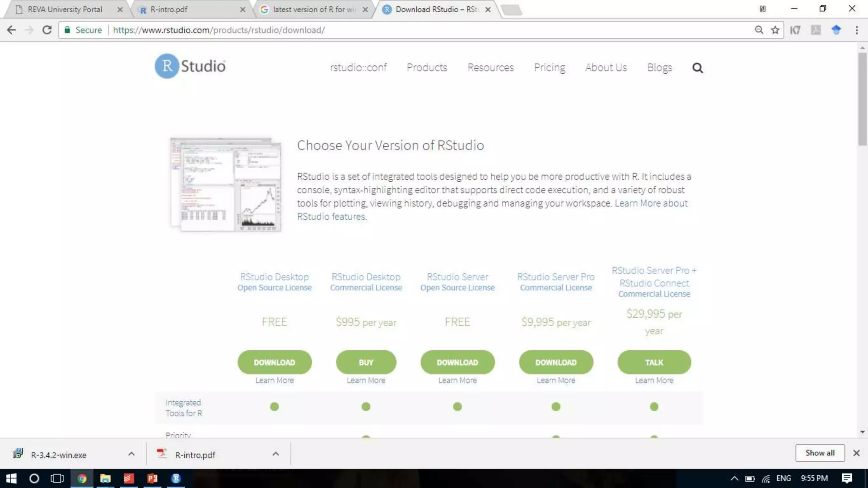
Task: Open the Products navigation menu
Action: [x=426, y=67]
